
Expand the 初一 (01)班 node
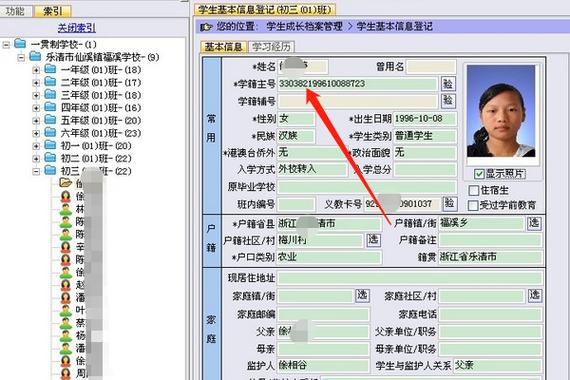point(36,146)
